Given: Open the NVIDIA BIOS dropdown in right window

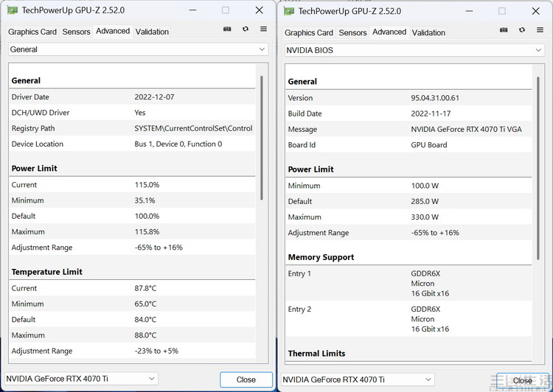Looking at the screenshot, I should click(x=414, y=50).
